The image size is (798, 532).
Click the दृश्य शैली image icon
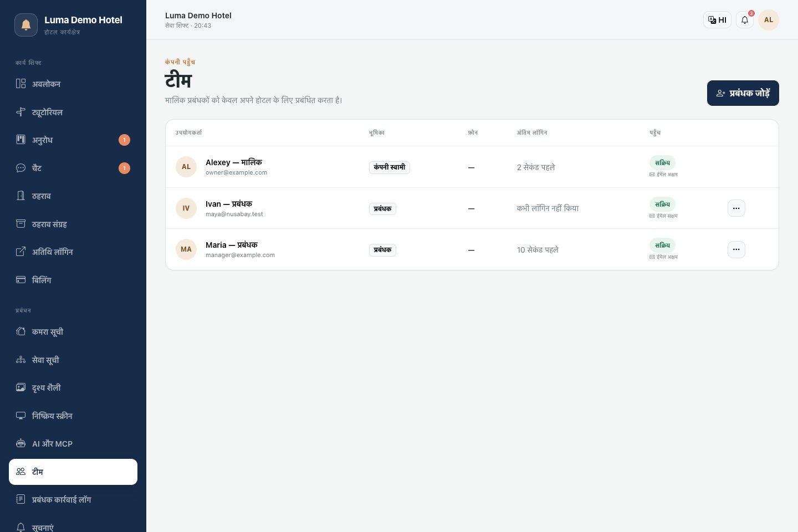pos(21,387)
